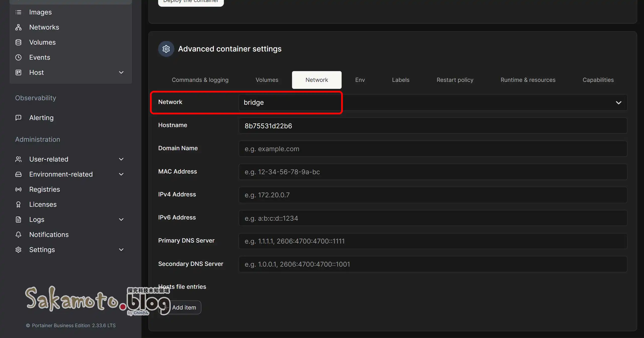Expand the Host sidebar menu chevron

[x=121, y=72]
